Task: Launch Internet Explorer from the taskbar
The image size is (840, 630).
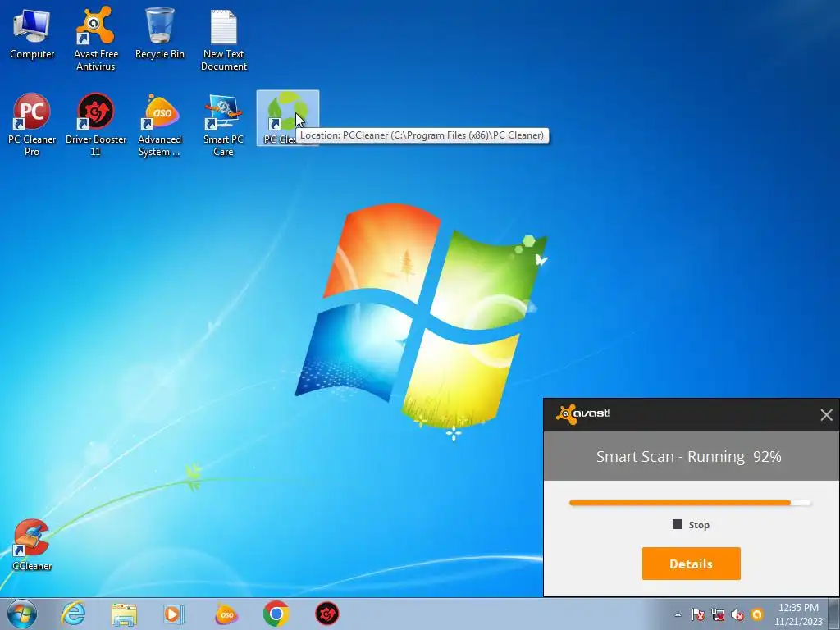Action: (x=73, y=614)
